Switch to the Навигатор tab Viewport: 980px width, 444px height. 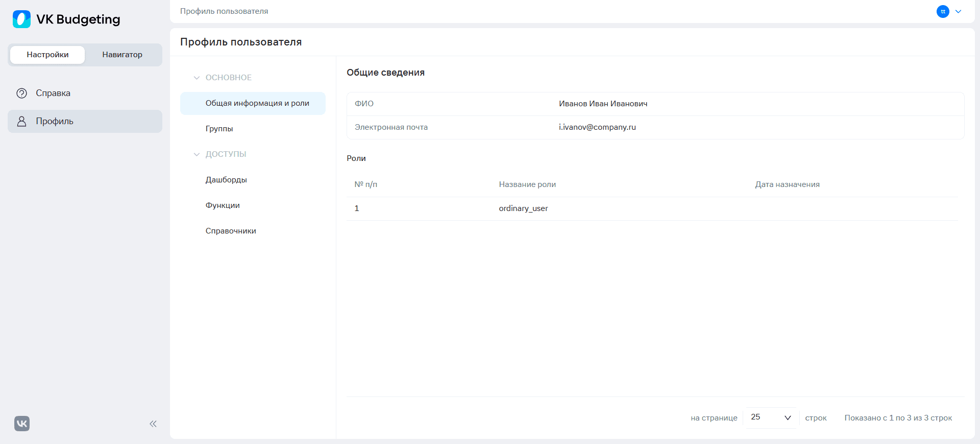point(122,55)
